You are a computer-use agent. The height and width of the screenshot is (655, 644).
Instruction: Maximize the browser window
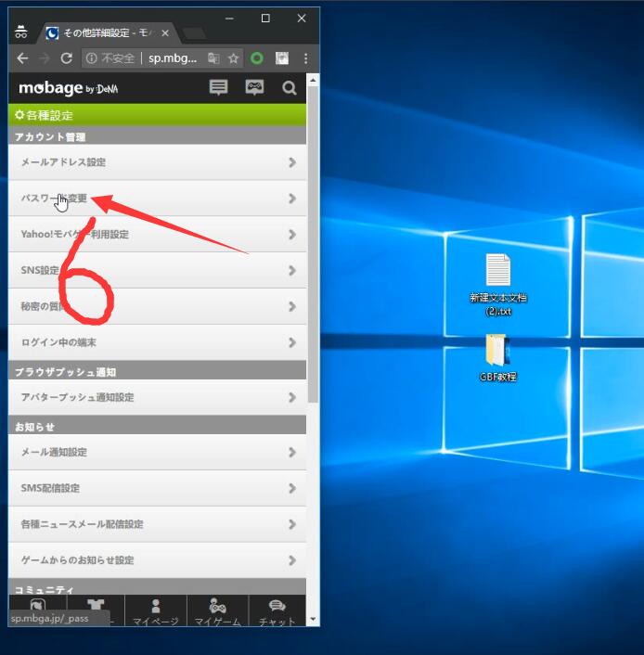pos(265,19)
